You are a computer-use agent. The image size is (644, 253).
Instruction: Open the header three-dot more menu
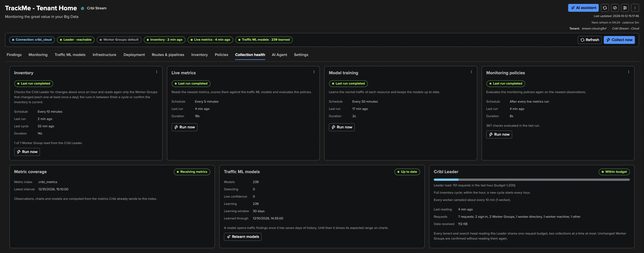coord(635,8)
